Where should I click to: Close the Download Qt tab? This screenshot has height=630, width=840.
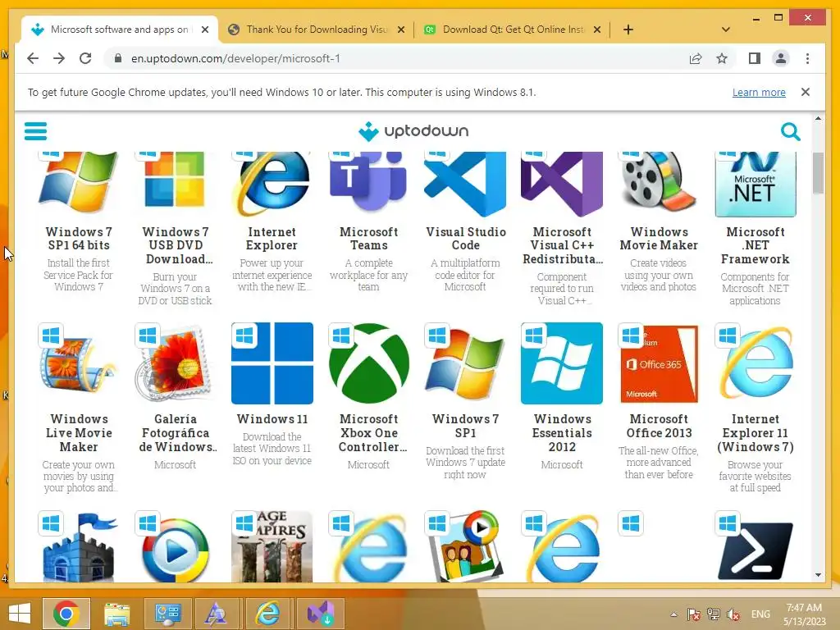pos(597,30)
